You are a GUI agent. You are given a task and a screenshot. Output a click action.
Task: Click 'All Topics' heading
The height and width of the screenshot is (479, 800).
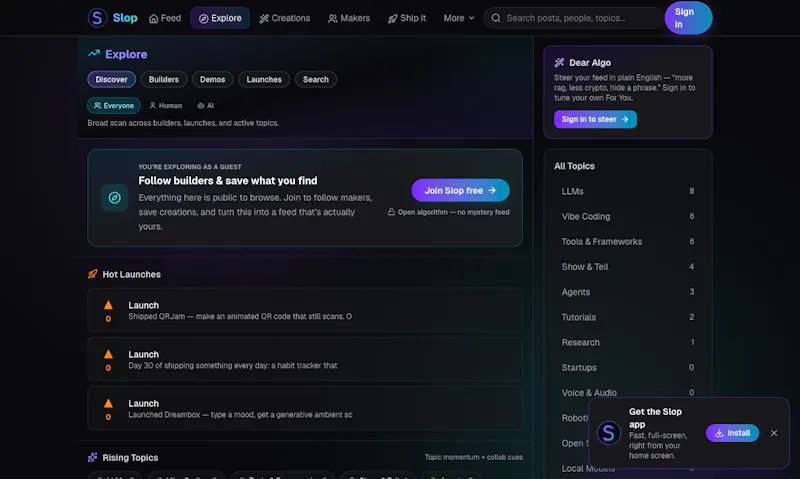[574, 166]
